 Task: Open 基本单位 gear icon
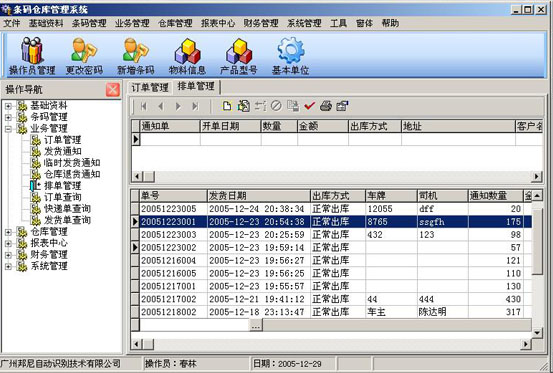tap(290, 56)
